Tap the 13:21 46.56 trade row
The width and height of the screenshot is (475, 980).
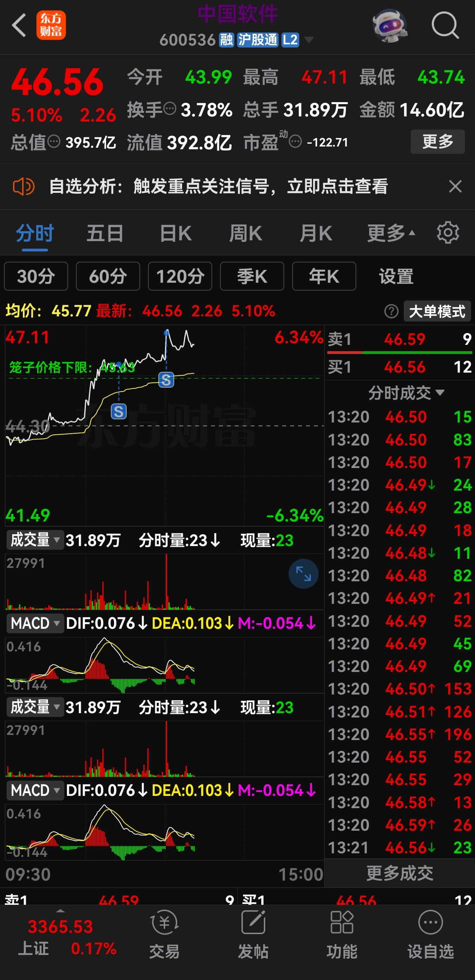pyautogui.click(x=400, y=847)
